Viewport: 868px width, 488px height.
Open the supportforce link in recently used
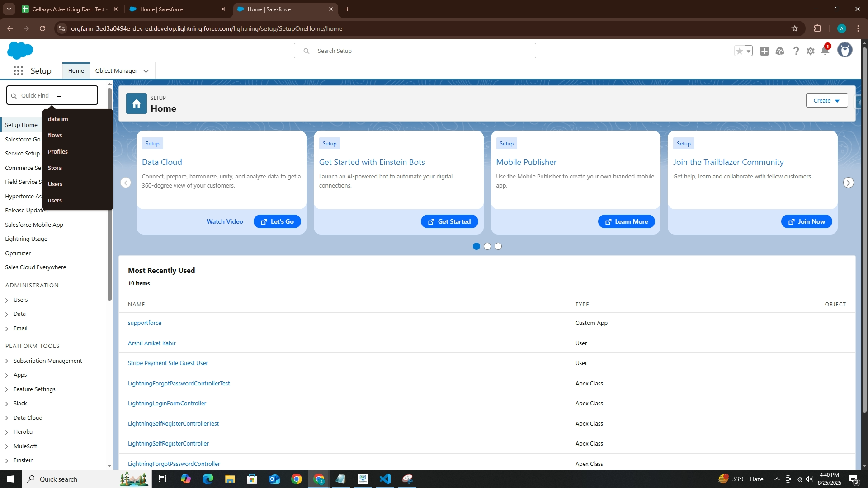point(145,323)
